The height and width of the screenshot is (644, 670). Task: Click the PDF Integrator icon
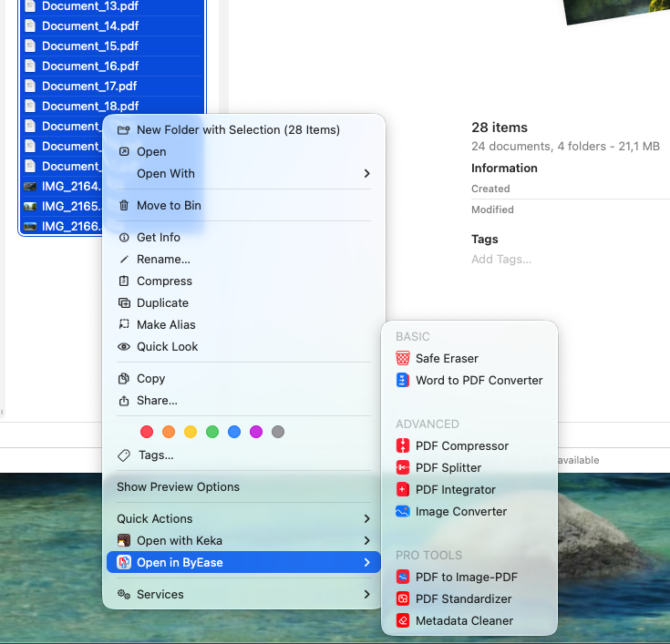[x=403, y=489]
